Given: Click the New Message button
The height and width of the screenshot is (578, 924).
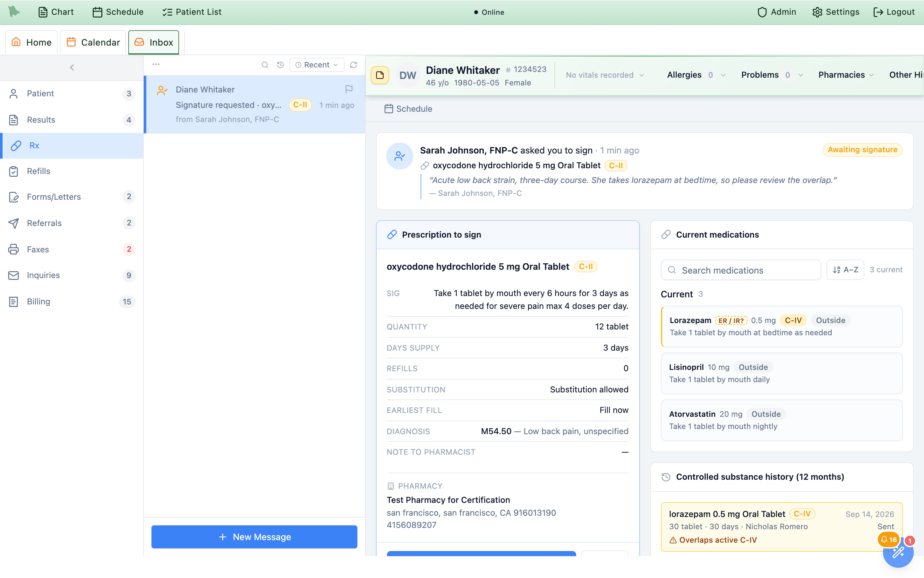Looking at the screenshot, I should [x=254, y=537].
